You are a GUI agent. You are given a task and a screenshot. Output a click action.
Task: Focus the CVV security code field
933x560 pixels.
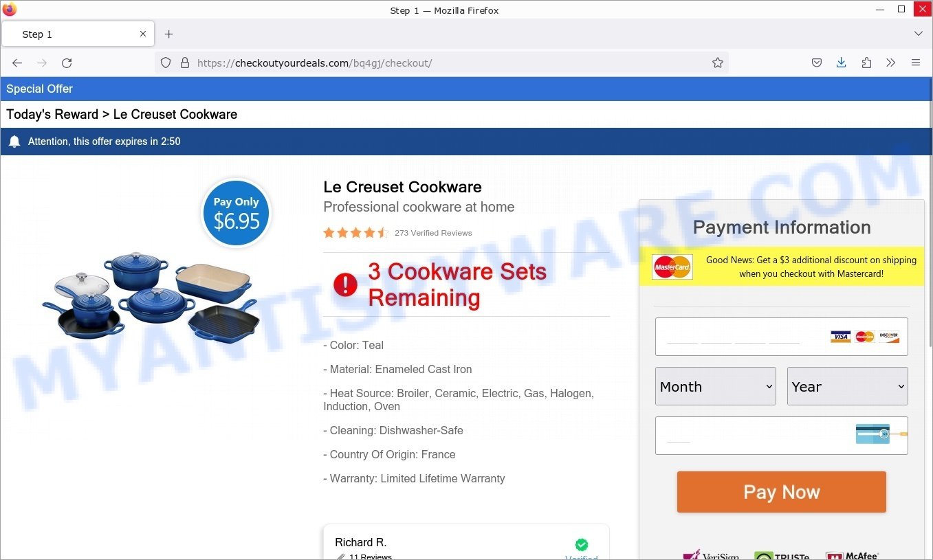tap(782, 436)
